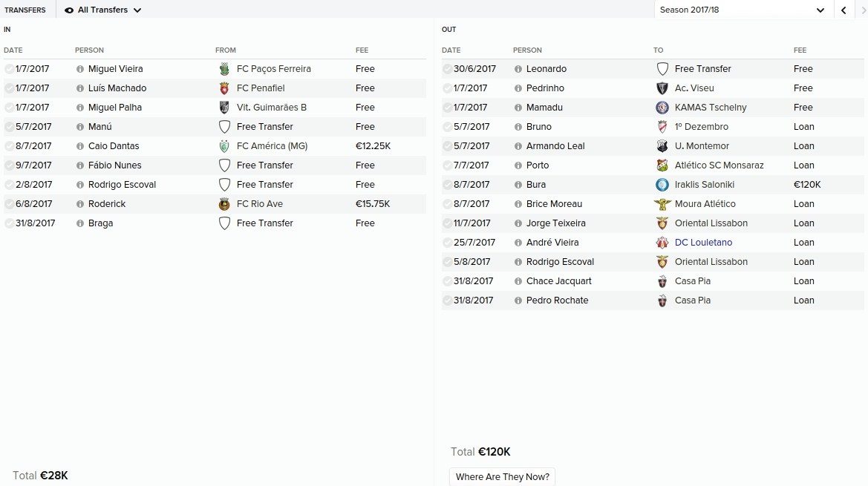The image size is (868, 486).
Task: Expand the All Transfers view dropdown
Action: point(103,10)
